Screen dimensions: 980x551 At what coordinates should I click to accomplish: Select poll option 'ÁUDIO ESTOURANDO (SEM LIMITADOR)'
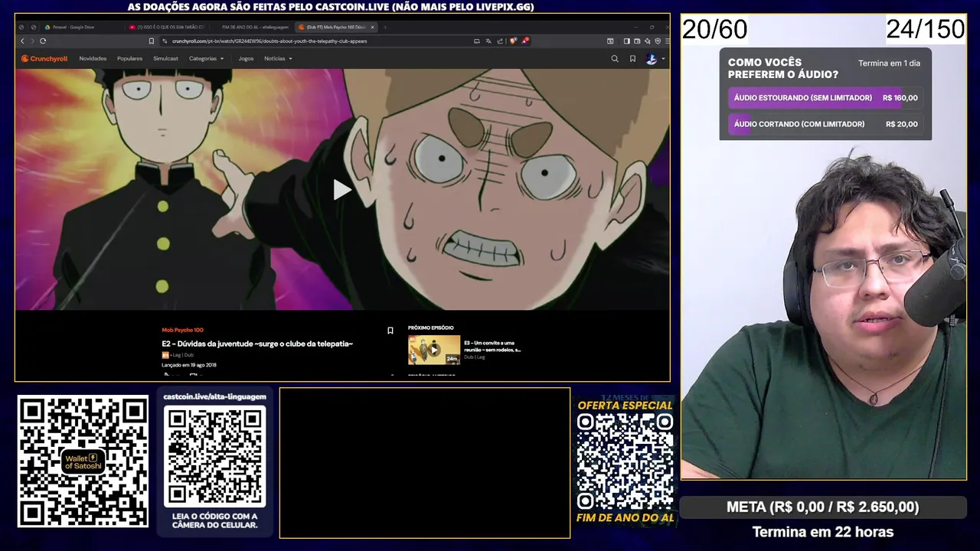825,98
